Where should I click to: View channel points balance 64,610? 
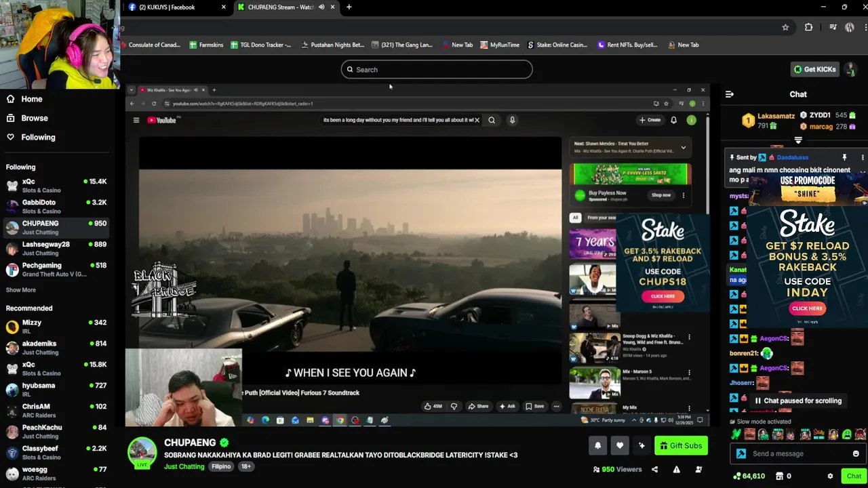(749, 476)
